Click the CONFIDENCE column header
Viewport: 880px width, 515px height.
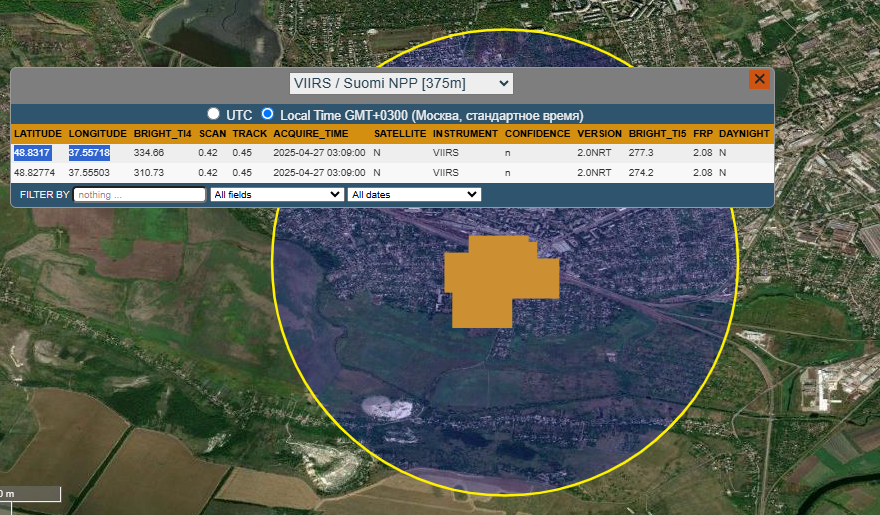537,133
